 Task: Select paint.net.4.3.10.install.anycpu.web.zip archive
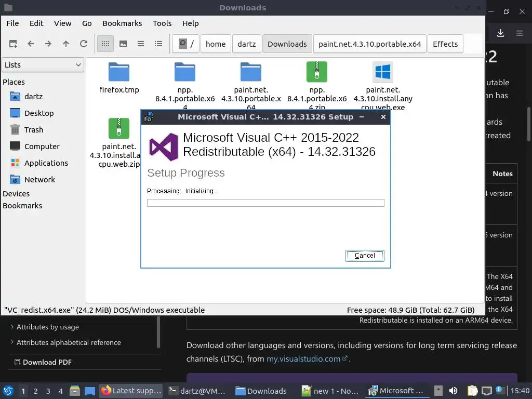point(119,142)
